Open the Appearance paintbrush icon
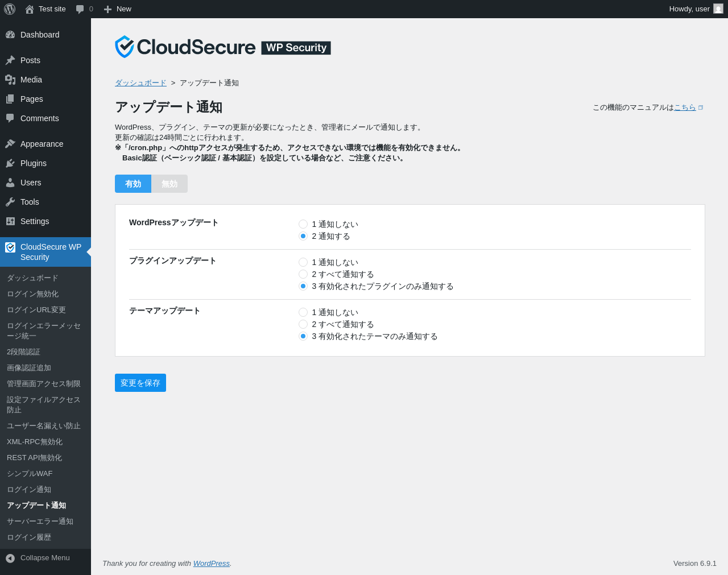The width and height of the screenshot is (728, 575). 10,144
